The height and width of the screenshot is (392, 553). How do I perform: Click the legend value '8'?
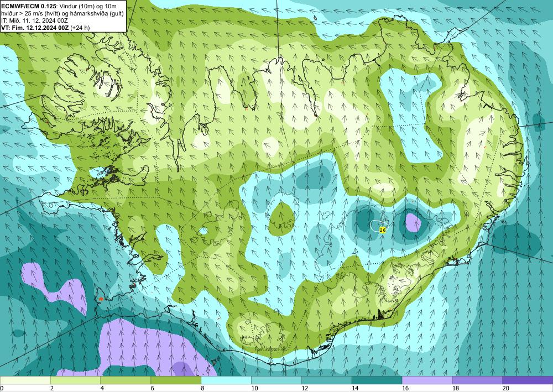point(203,388)
